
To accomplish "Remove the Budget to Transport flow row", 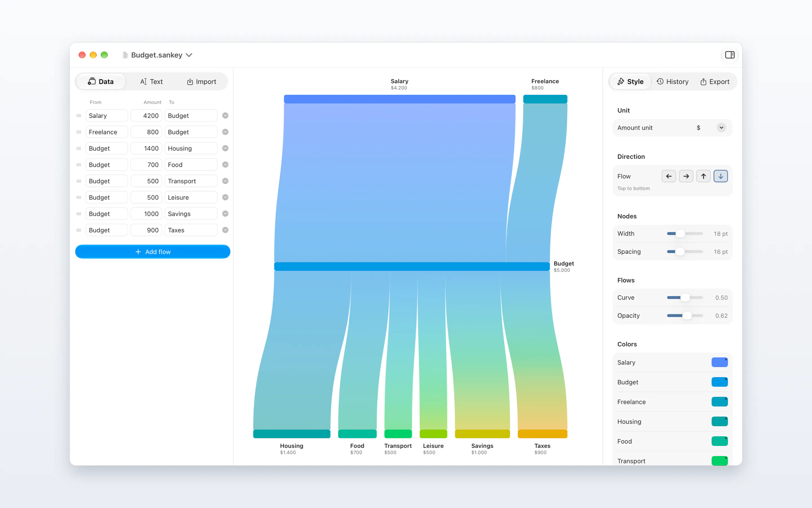I will pyautogui.click(x=226, y=181).
